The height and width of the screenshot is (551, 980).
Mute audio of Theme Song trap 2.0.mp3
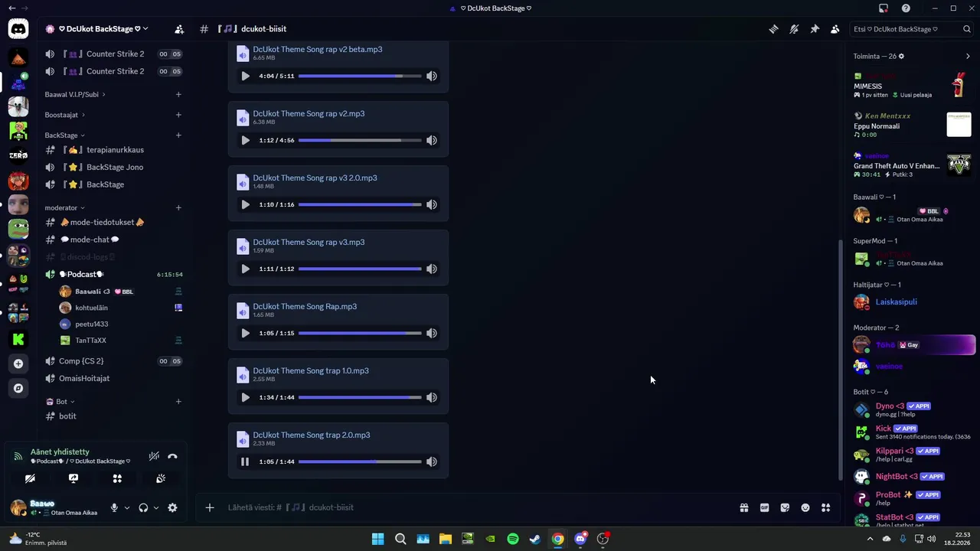(x=432, y=461)
